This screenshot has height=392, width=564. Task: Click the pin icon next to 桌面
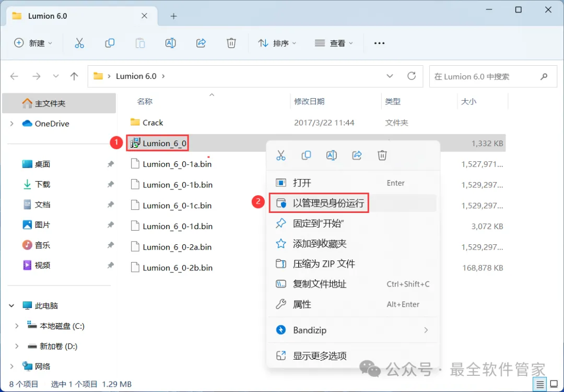[110, 164]
